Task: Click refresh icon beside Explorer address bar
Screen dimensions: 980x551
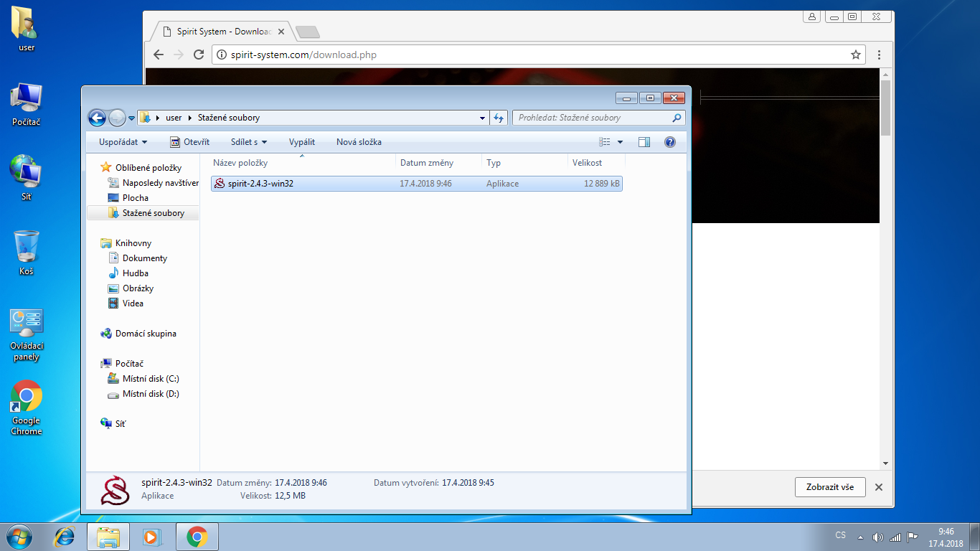Action: (499, 118)
